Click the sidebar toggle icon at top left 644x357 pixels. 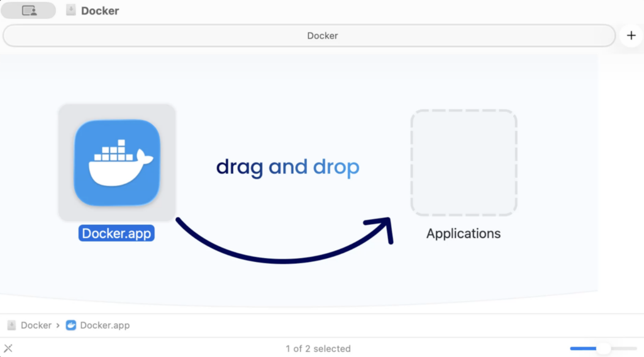pyautogui.click(x=28, y=10)
